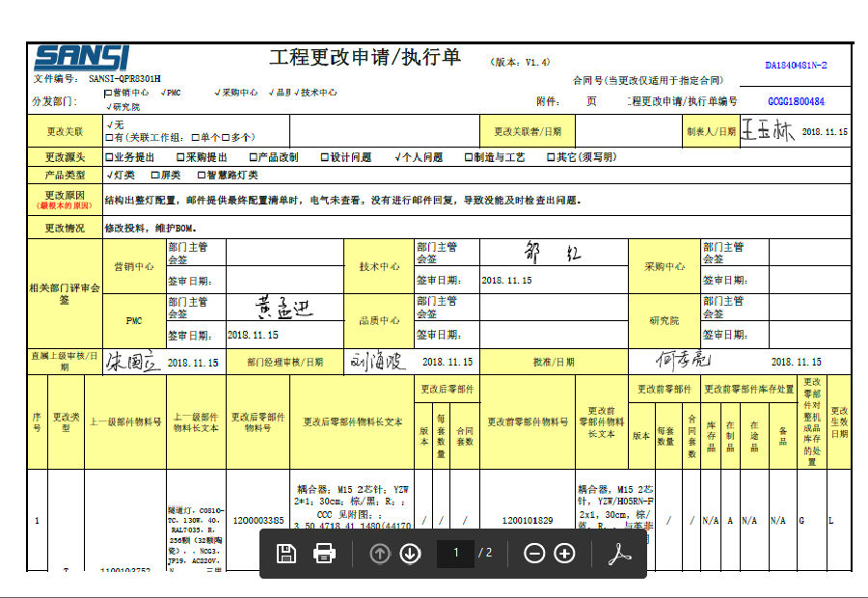Click the 更改原因 label cell
Image resolution: width=868 pixels, height=598 pixels.
click(x=65, y=200)
